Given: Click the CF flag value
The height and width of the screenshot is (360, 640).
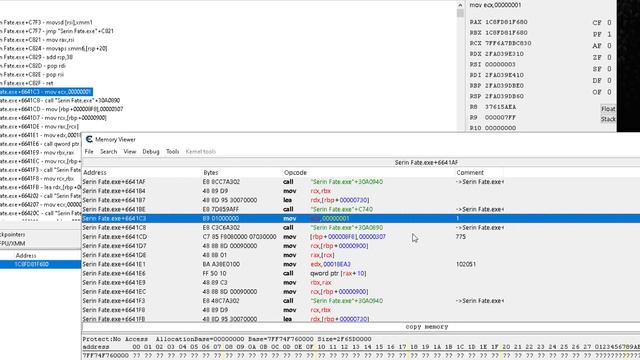Looking at the screenshot, I should click(x=609, y=23).
